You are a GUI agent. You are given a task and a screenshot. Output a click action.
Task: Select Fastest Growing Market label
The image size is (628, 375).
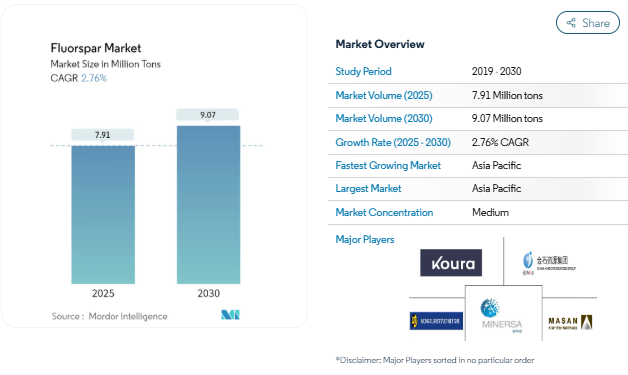pyautogui.click(x=388, y=165)
